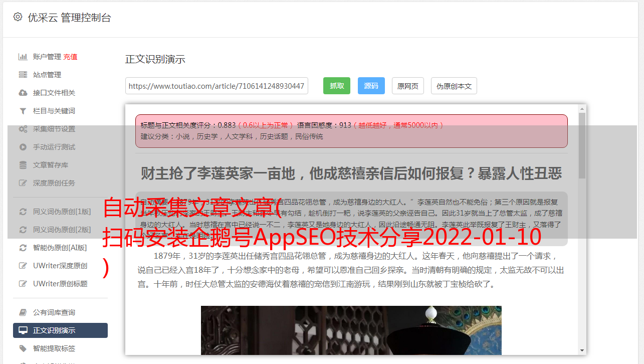This screenshot has width=644, height=364.
Task: Open 智能伪原创[AI版] page
Action: point(60,248)
